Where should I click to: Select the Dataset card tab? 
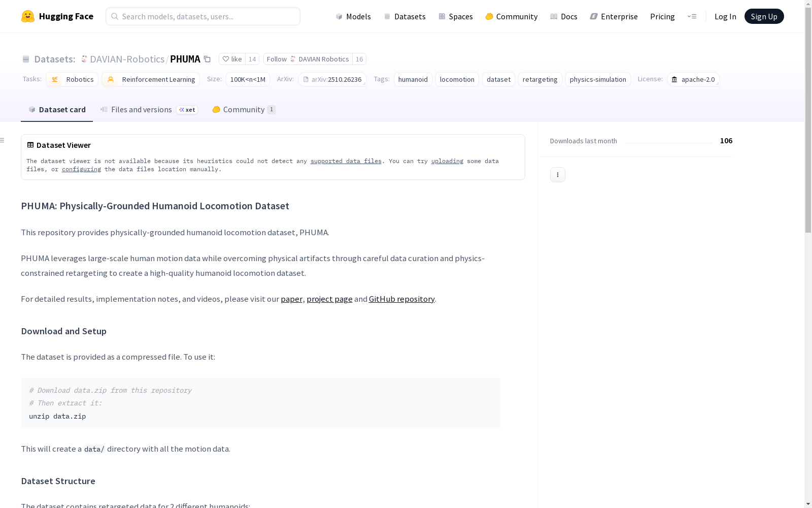tap(57, 110)
